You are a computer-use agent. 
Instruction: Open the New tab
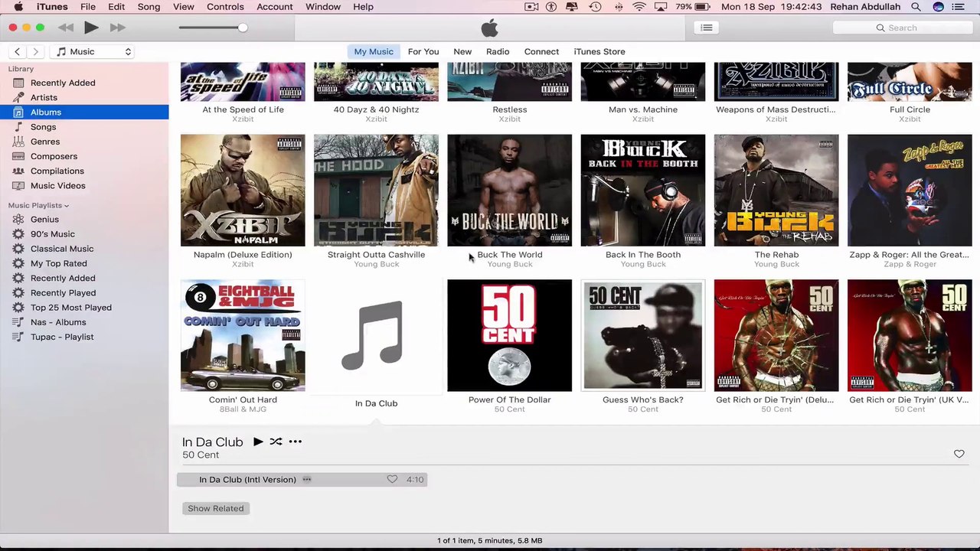click(x=462, y=51)
